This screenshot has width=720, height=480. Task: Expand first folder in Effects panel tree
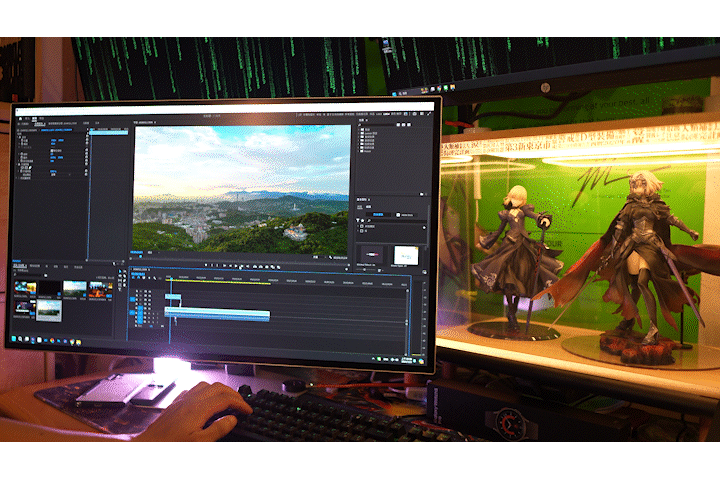(x=359, y=130)
